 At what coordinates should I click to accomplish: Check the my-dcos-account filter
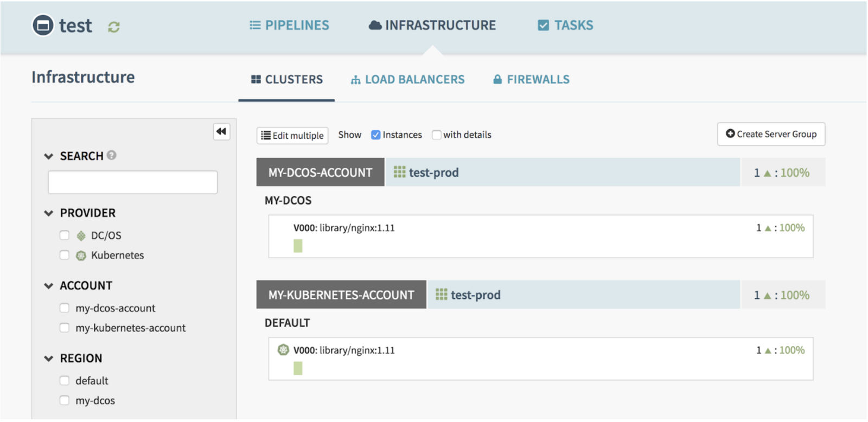click(65, 308)
